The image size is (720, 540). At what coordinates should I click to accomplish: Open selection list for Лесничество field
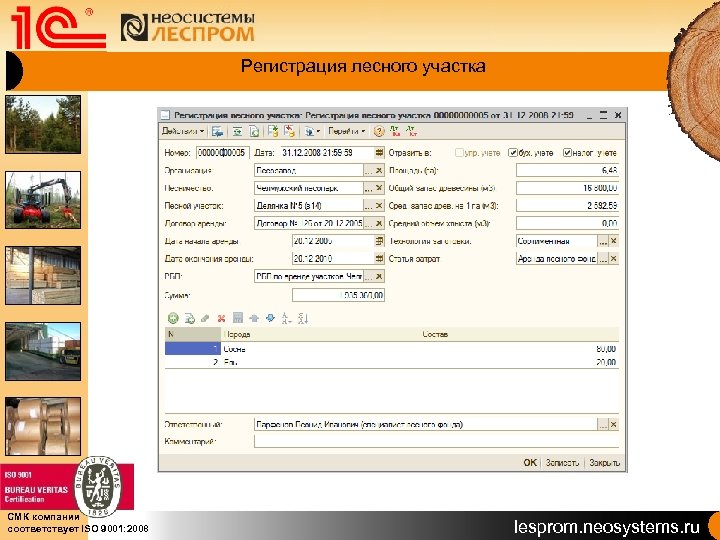coord(368,188)
